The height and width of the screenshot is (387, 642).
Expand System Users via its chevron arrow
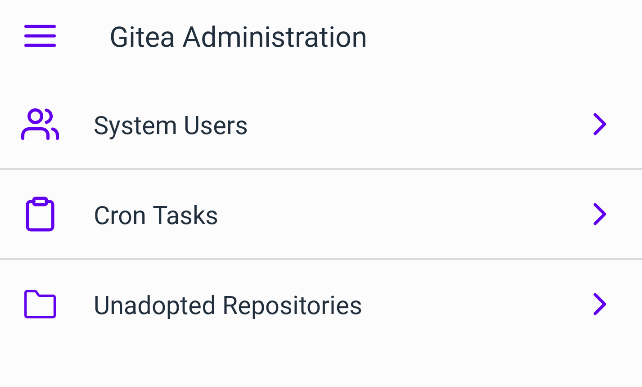click(x=599, y=124)
